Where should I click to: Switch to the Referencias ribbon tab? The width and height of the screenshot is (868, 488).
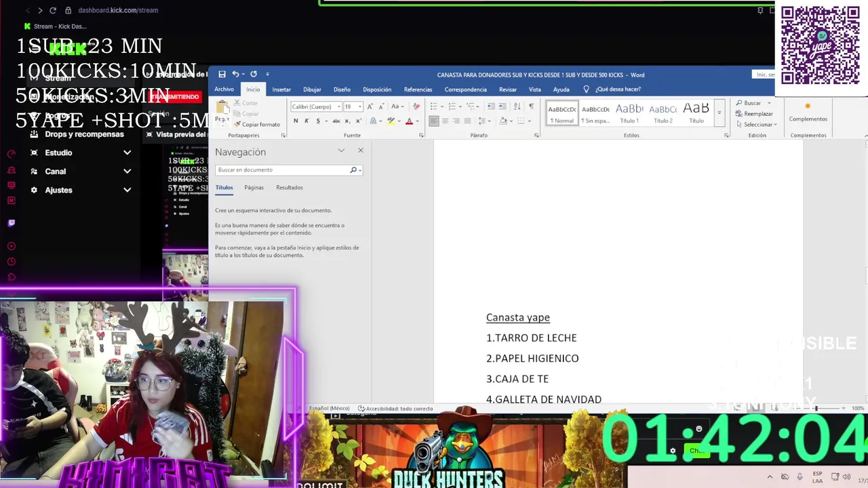[x=418, y=89]
